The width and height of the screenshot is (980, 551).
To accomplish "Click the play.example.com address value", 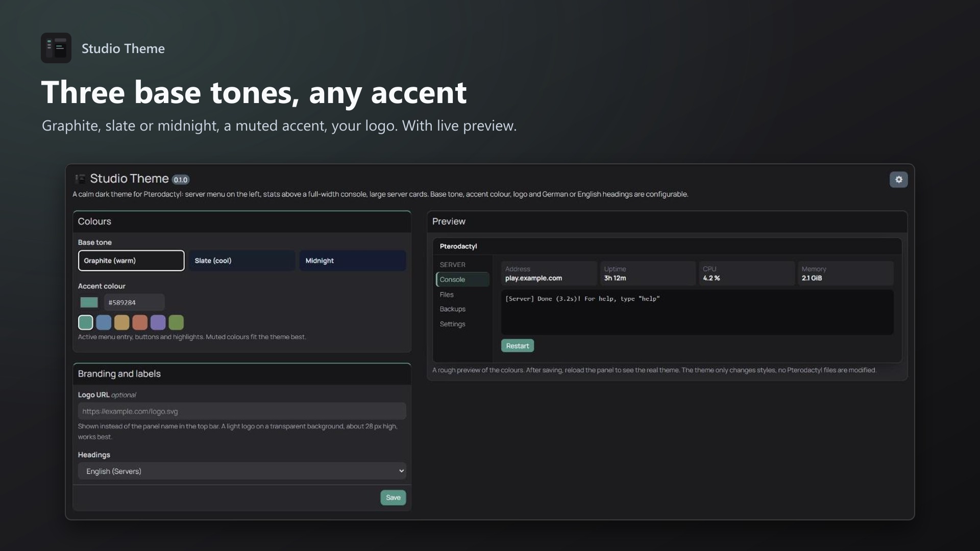I will pyautogui.click(x=533, y=278).
